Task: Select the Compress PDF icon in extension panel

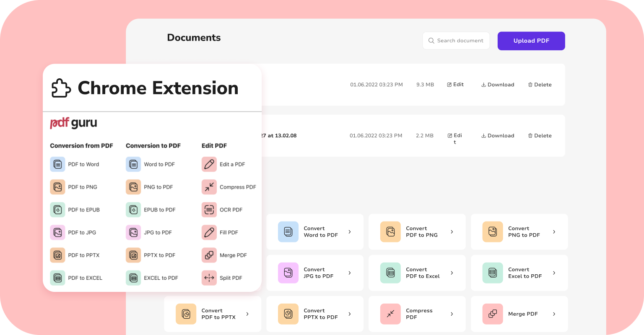Action: 209,187
